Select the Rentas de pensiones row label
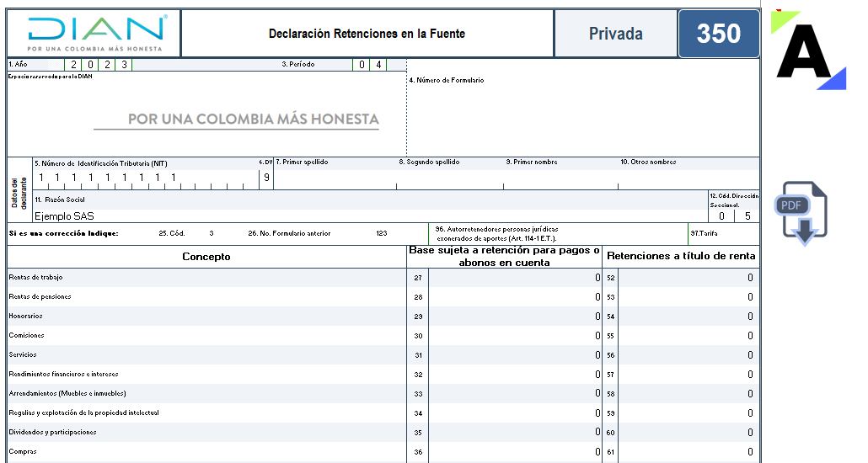Viewport: 868px width, 463px height. click(x=40, y=296)
